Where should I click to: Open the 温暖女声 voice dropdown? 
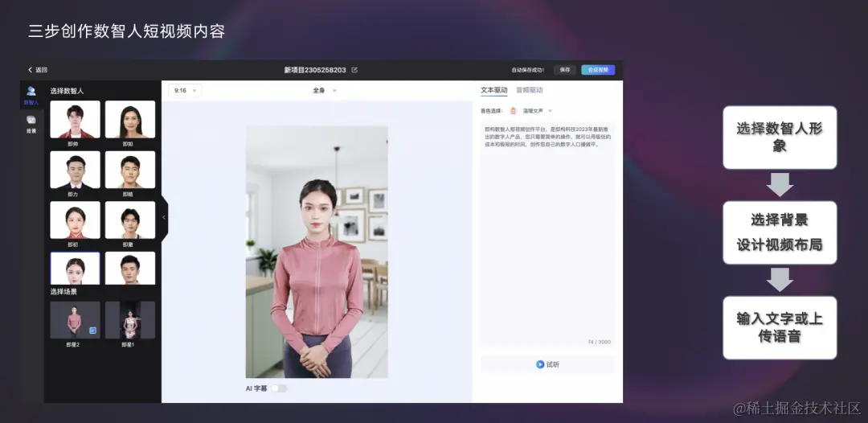coord(538,111)
